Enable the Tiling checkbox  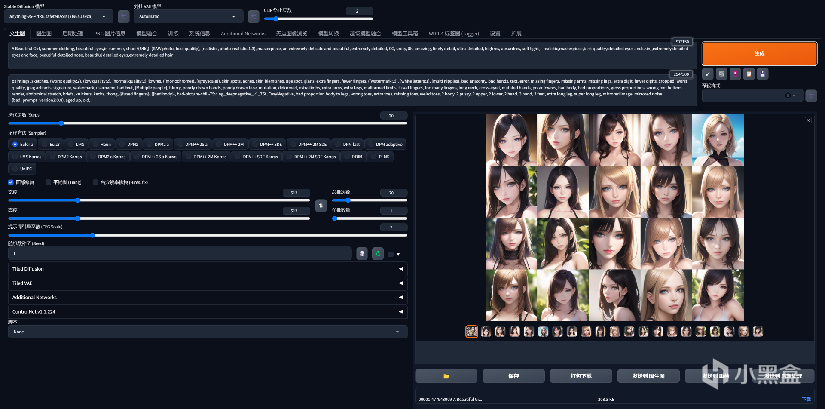point(49,182)
